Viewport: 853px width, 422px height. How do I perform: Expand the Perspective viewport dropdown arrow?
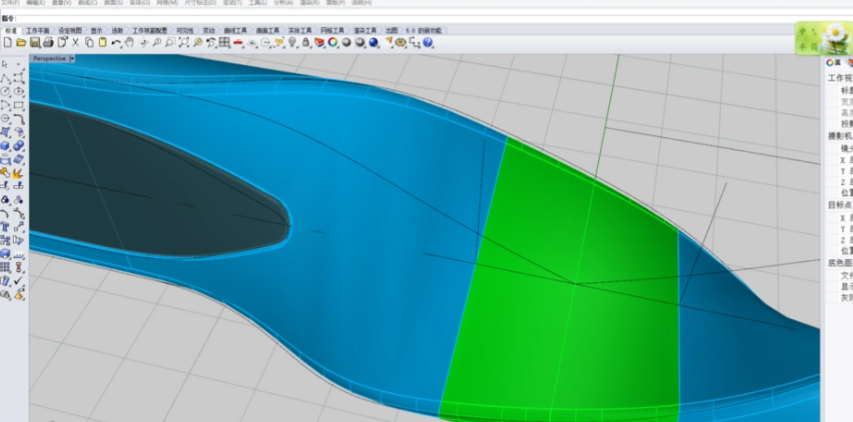(73, 59)
